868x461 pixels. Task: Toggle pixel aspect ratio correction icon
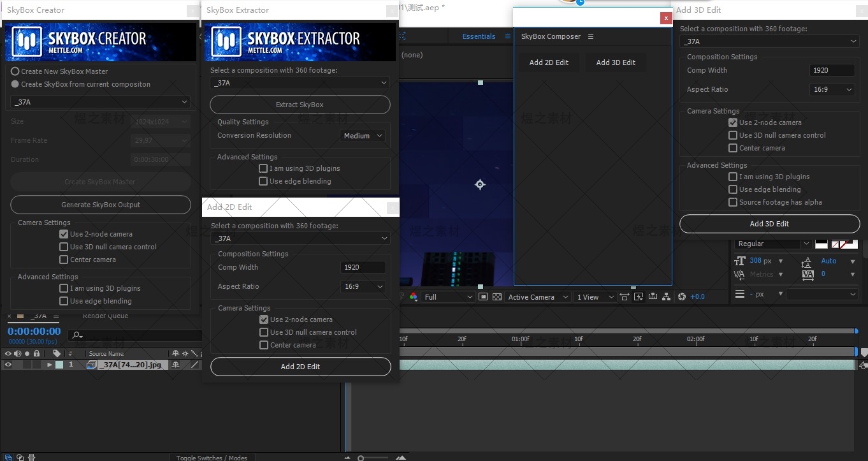(624, 297)
